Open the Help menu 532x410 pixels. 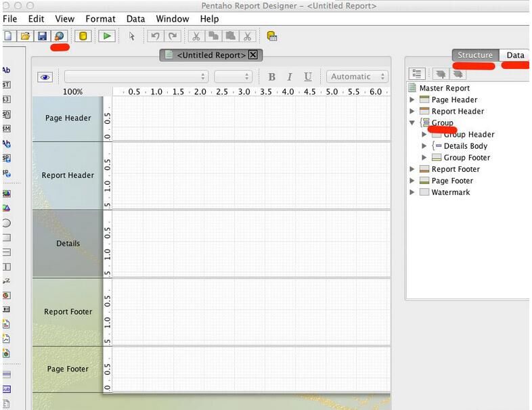(x=209, y=19)
